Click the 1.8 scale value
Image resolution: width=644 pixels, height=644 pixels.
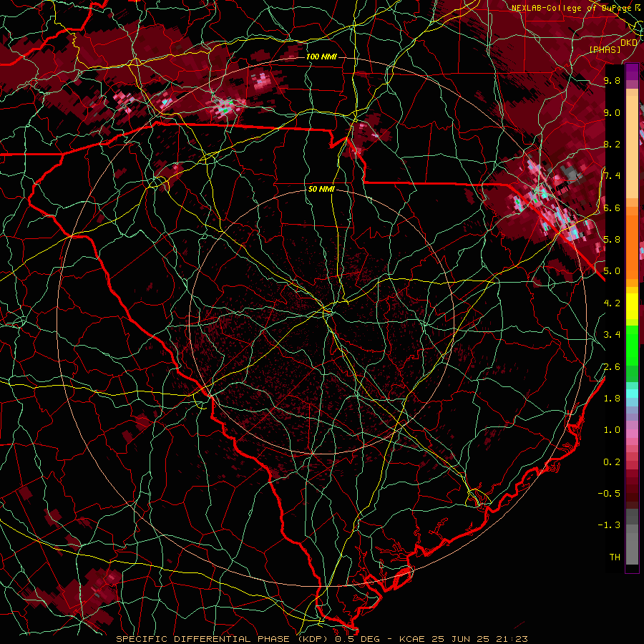coord(612,399)
